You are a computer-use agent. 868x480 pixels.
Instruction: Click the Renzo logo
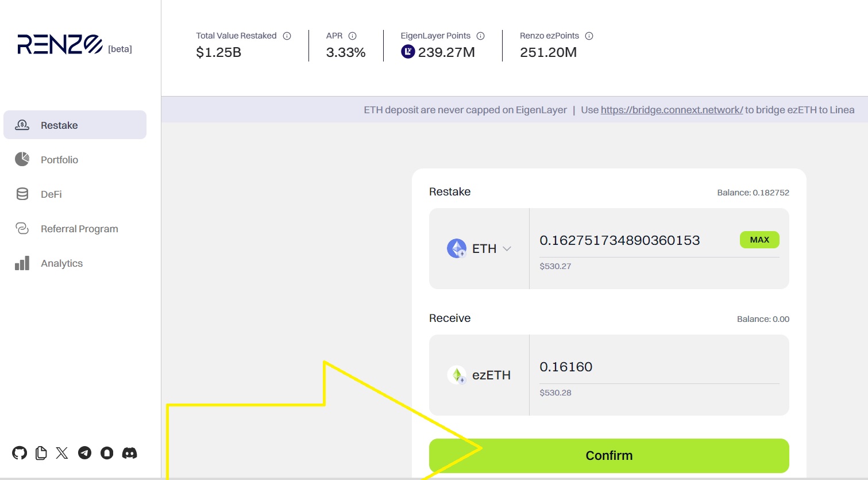coord(60,44)
